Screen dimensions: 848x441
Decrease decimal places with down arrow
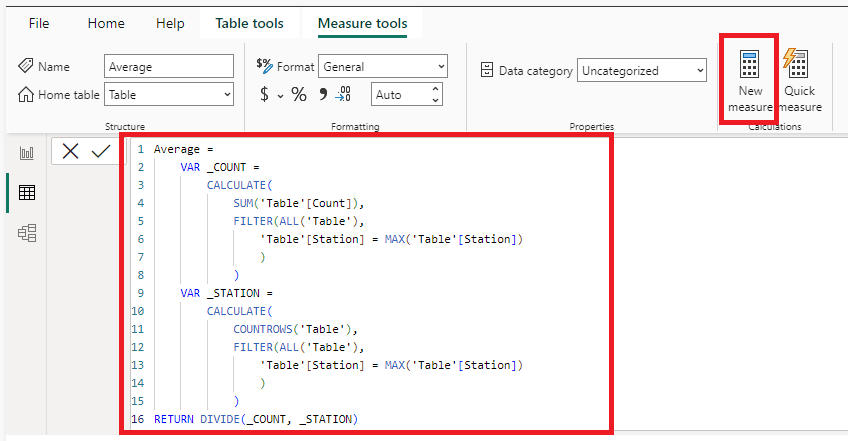[435, 100]
